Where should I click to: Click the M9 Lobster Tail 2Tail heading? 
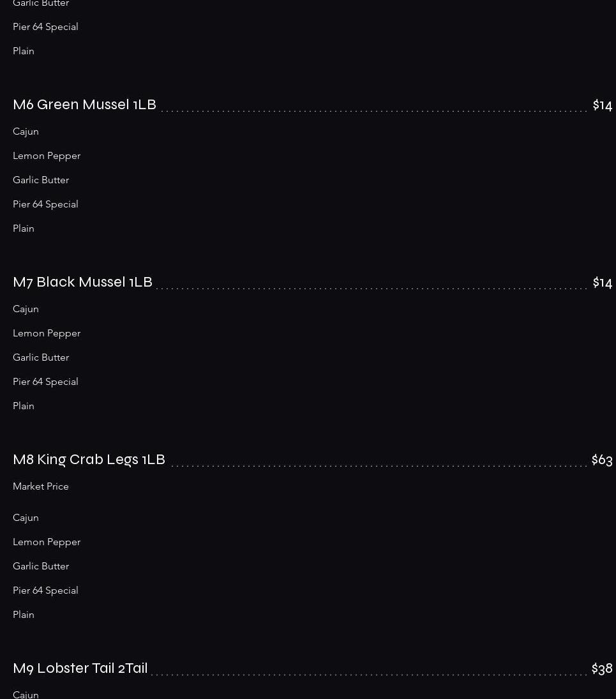click(80, 668)
